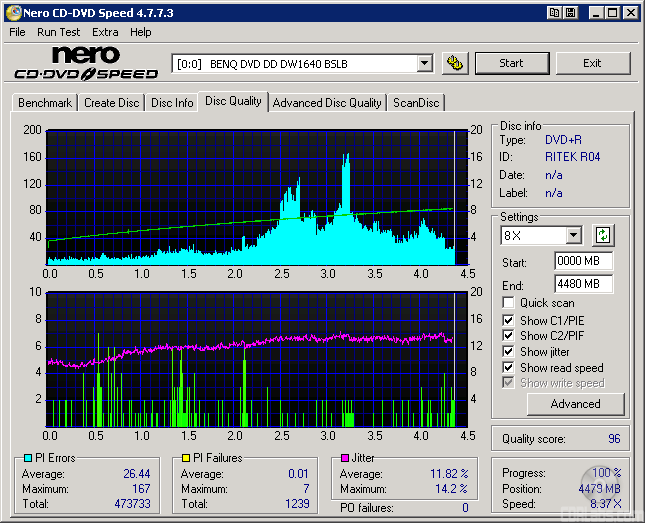Minimize the Nero CD-DVD Speed window

tap(596, 13)
